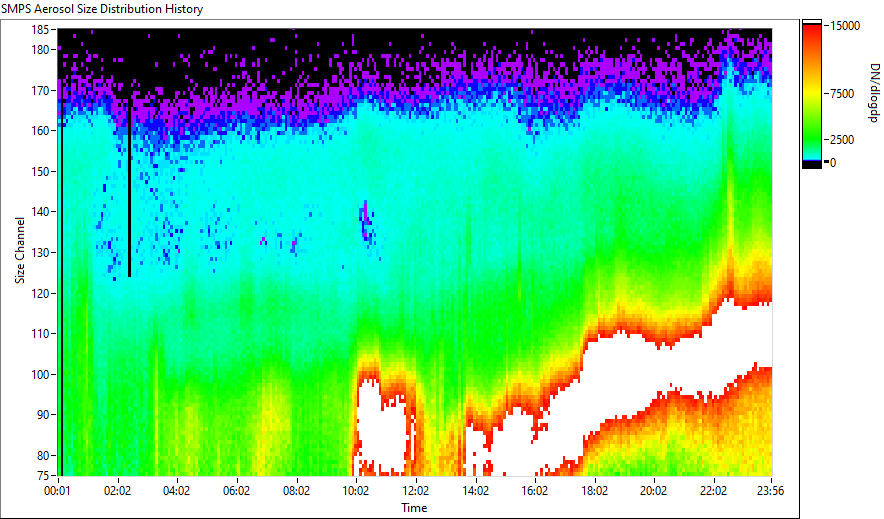This screenshot has height=519, width=884.
Task: Click the y-axis tick value 180
Action: click(40, 50)
